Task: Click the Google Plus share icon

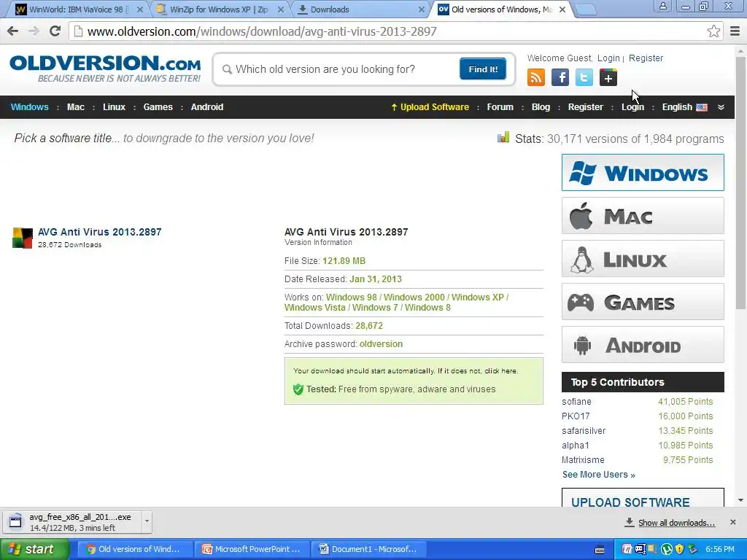Action: pos(608,77)
